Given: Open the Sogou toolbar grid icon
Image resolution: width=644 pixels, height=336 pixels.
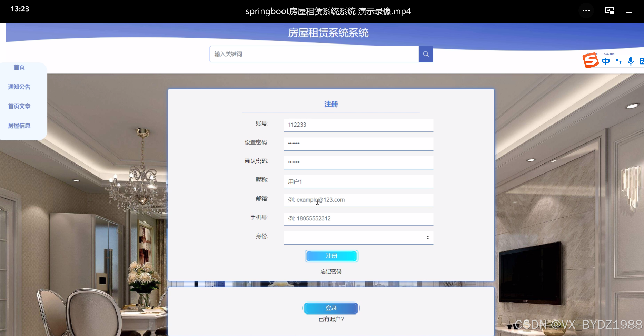Looking at the screenshot, I should tap(642, 61).
